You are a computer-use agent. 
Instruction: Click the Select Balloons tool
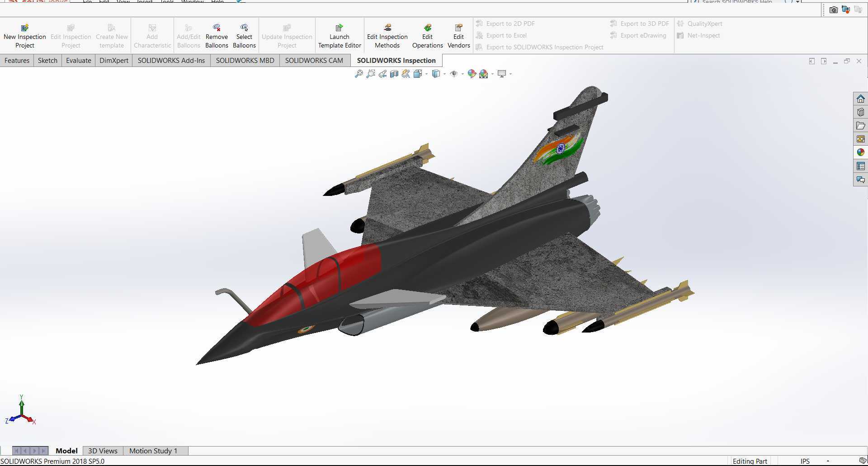tap(244, 36)
